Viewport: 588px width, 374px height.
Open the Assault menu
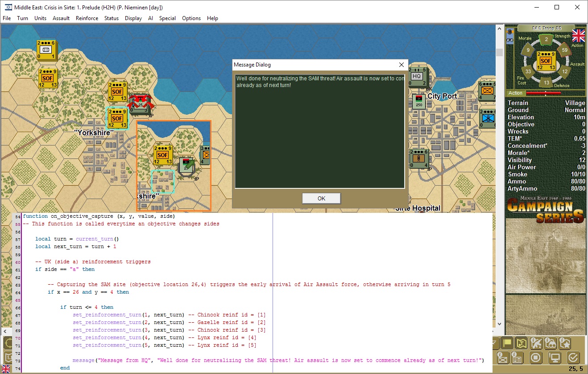click(61, 18)
